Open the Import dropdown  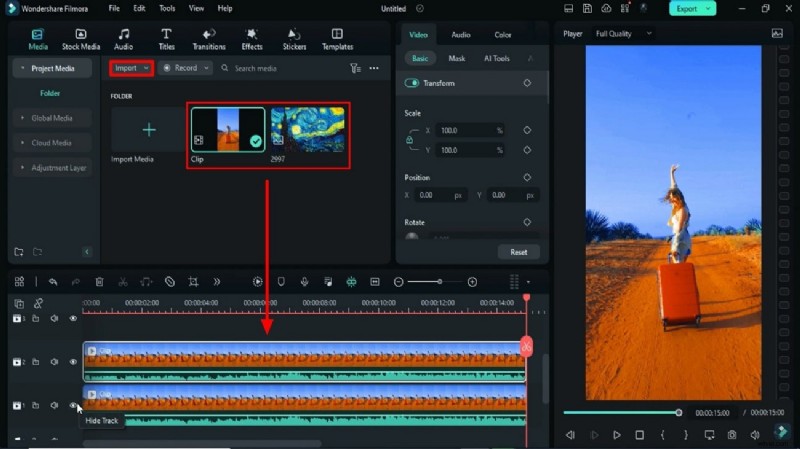pyautogui.click(x=132, y=68)
